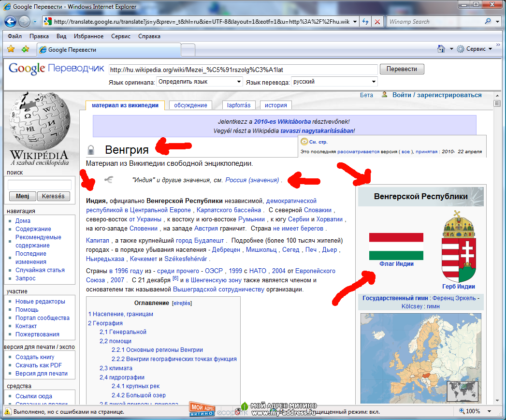Click the translator URL input field
Viewport: 506px width, 420px height.
(243, 70)
